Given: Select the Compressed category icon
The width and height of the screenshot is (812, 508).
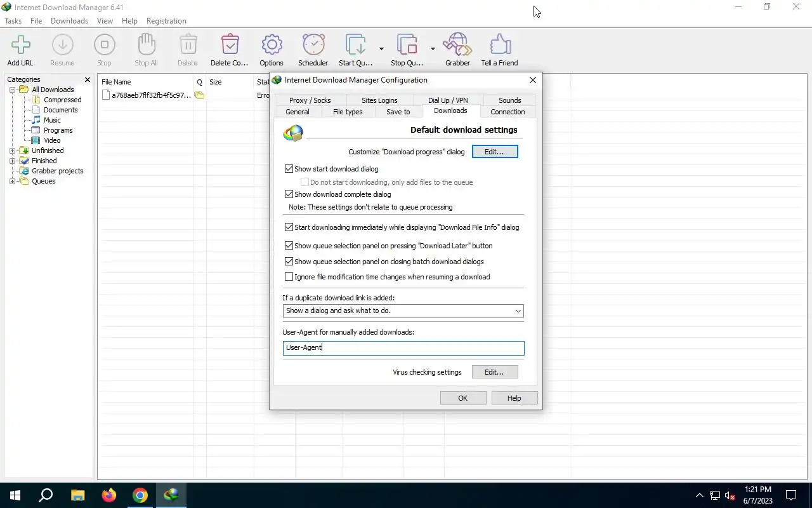Looking at the screenshot, I should point(37,100).
